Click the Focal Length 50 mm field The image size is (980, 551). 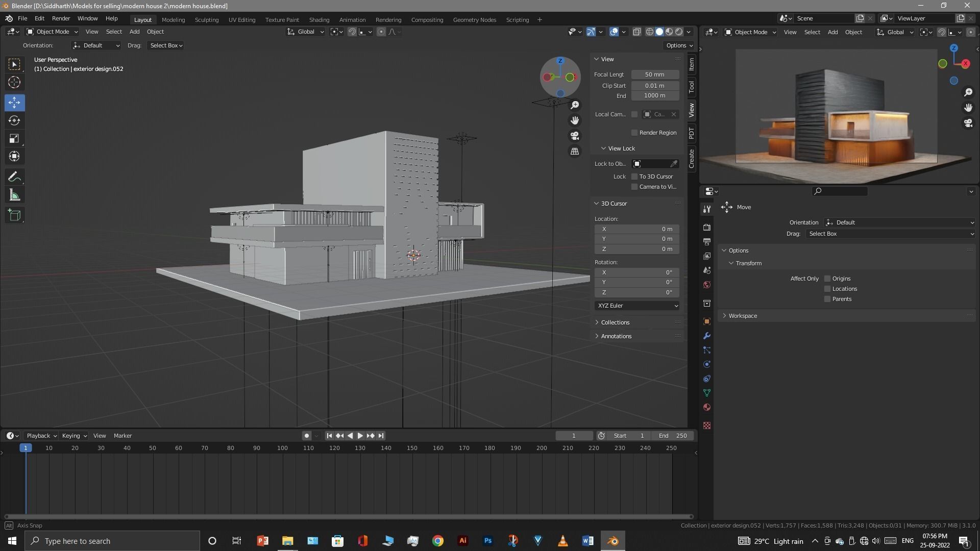click(655, 74)
